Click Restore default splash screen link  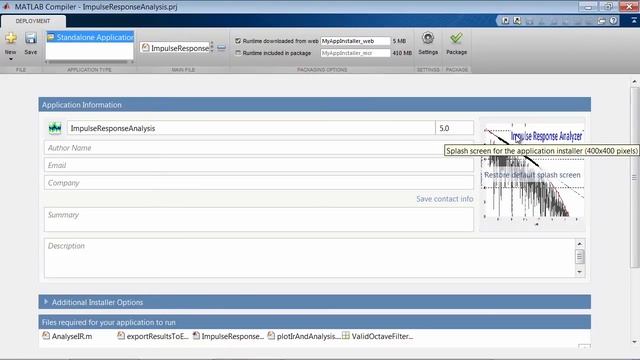532,175
